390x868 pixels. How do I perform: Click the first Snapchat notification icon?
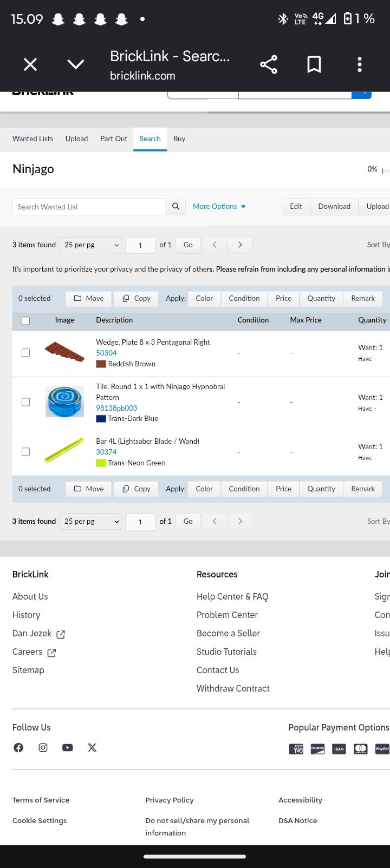coord(58,19)
